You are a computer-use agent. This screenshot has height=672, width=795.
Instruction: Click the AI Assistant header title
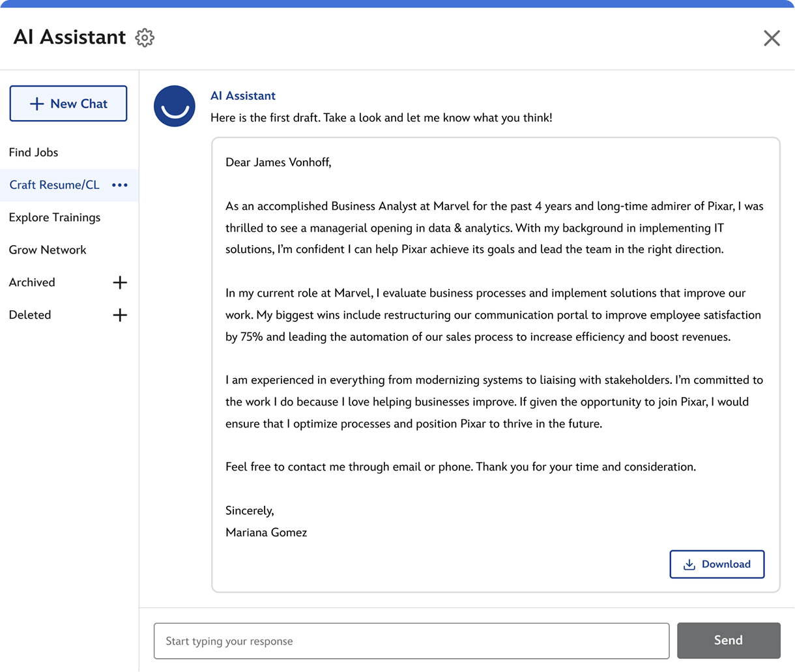(70, 37)
